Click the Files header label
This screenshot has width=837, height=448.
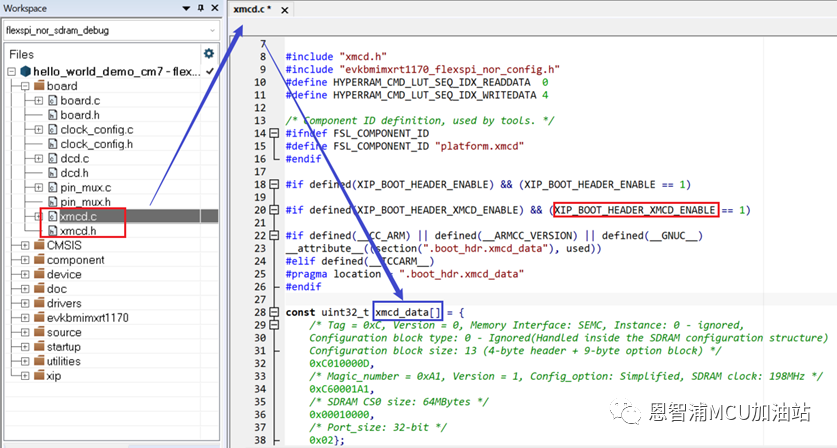pos(21,54)
